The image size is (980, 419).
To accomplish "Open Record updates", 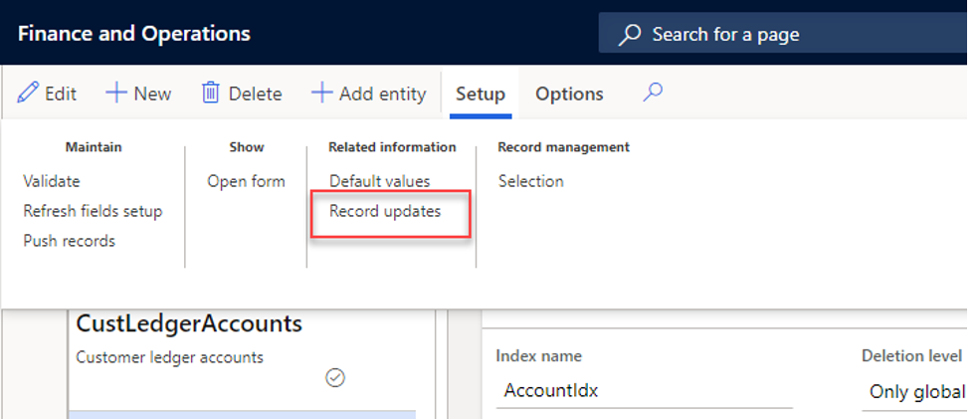I will point(385,211).
